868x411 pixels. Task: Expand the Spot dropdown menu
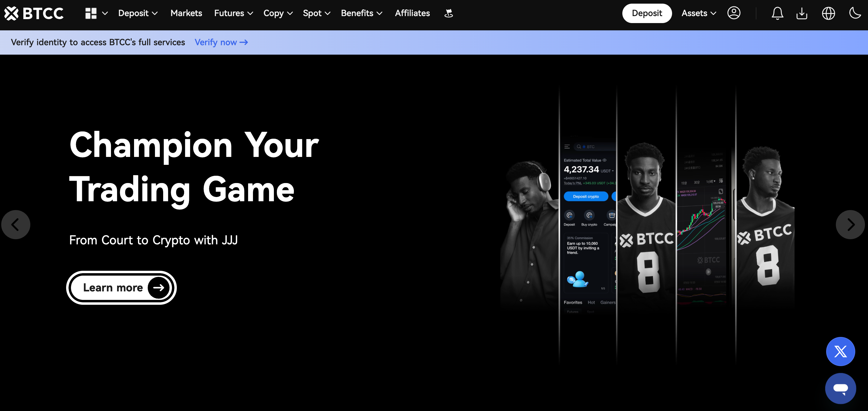316,13
